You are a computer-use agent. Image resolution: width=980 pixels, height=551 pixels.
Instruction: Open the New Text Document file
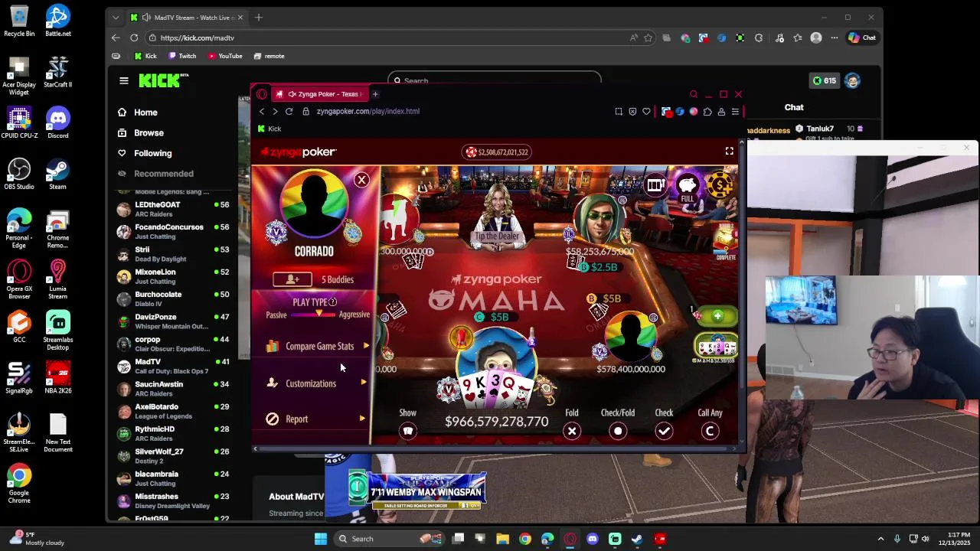coord(57,433)
